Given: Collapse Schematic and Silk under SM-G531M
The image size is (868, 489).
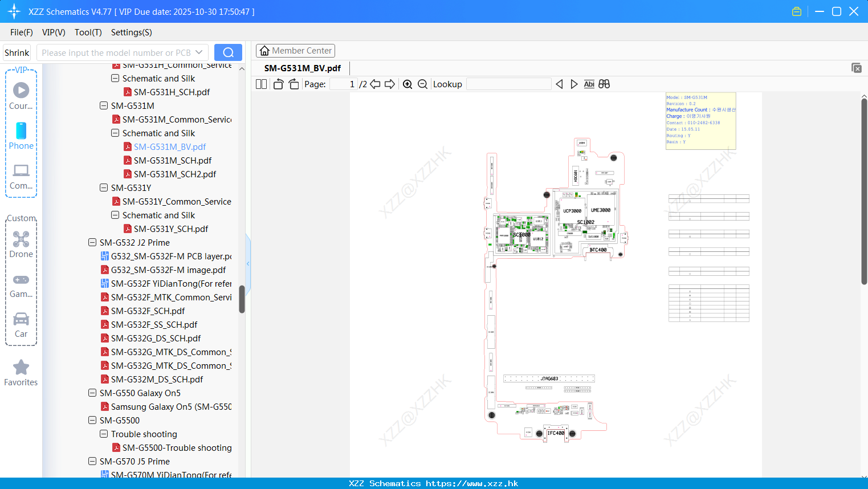Looking at the screenshot, I should pos(115,133).
